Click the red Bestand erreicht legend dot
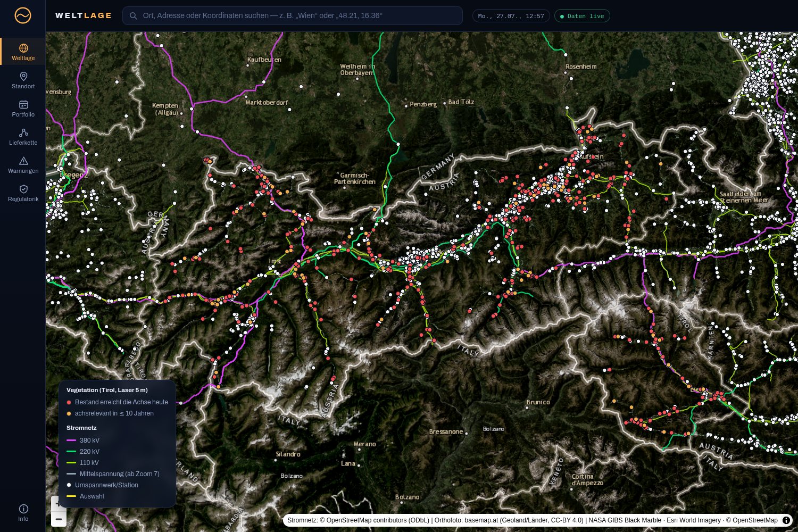 point(69,403)
